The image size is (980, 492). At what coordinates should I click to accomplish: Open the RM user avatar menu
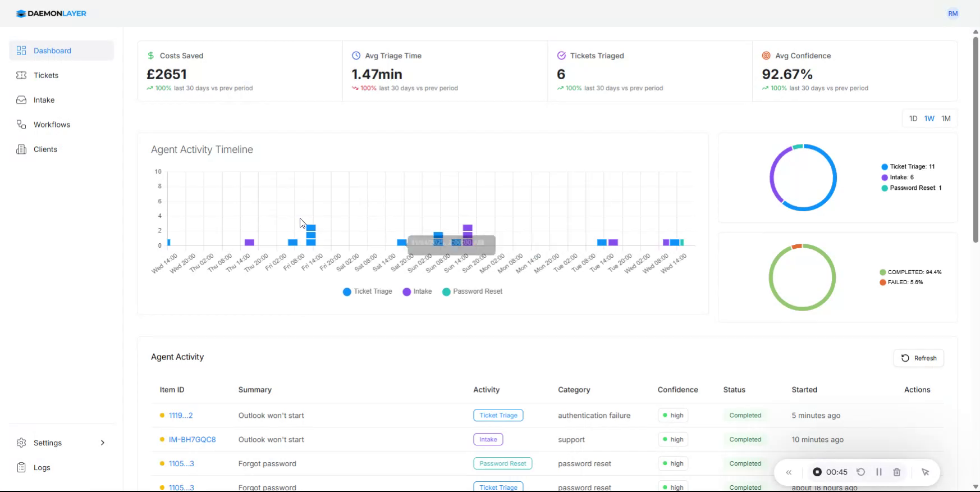953,13
